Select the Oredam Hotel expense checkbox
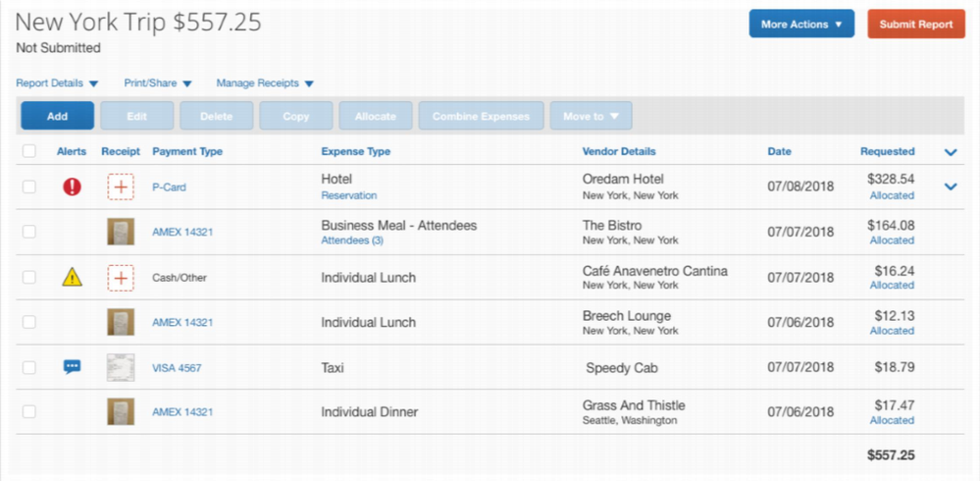The height and width of the screenshot is (481, 980). [x=29, y=187]
